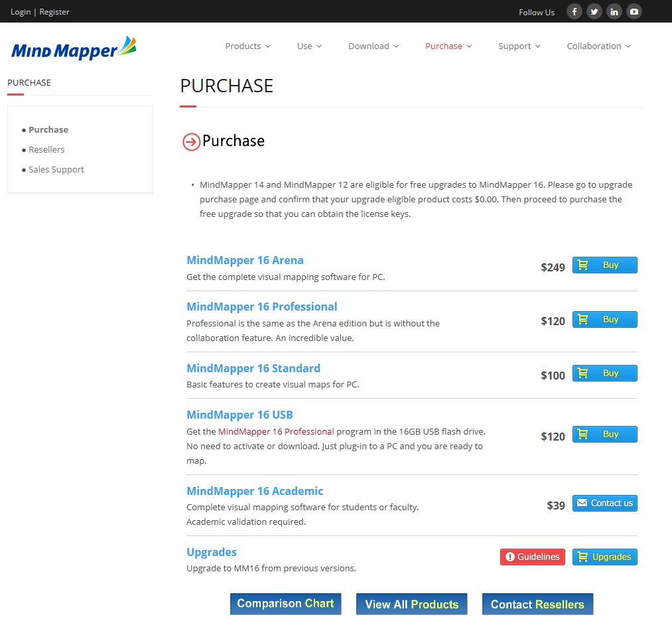Select Purchase in the sidebar
Viewport: 672px width, 627px height.
tap(48, 129)
